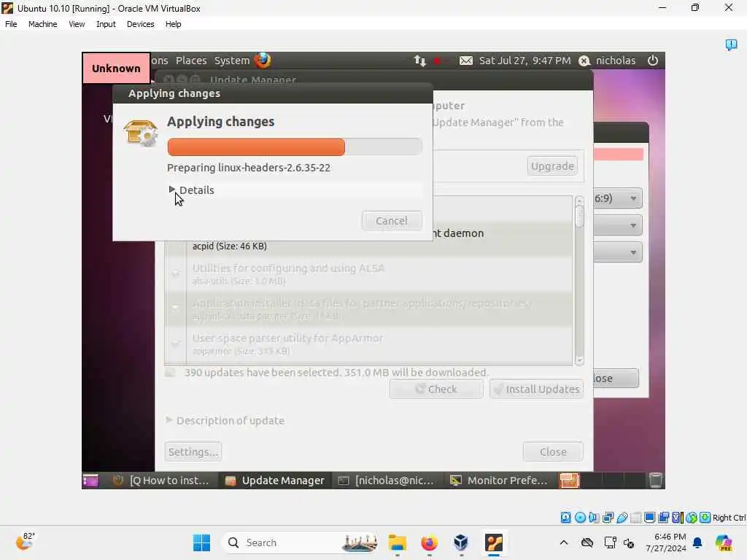Viewport: 747px width, 560px height.
Task: Switch to the 'How to inst...' browser taskbar entry
Action: (163, 481)
